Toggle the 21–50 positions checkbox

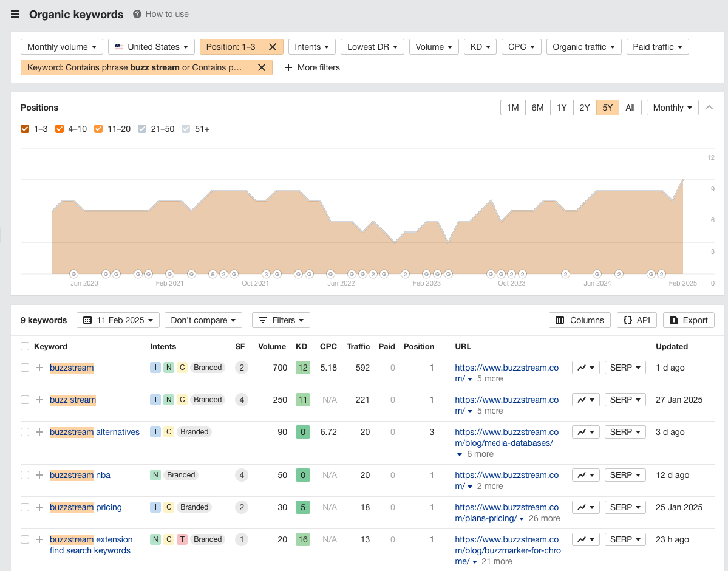[x=142, y=129]
